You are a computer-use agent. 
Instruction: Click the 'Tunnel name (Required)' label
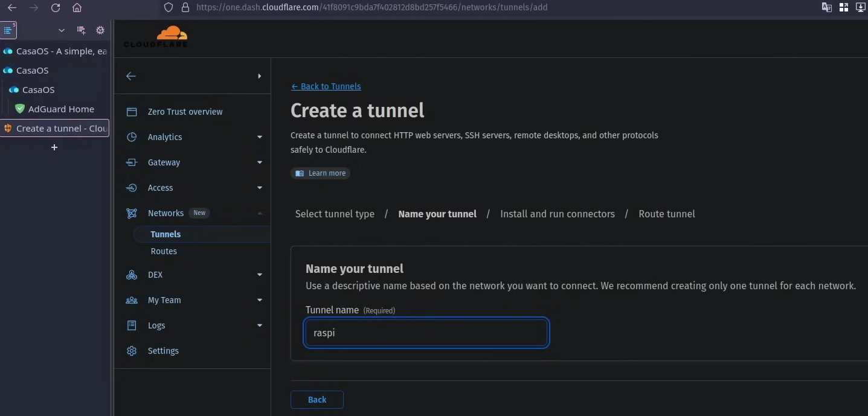[350, 310]
